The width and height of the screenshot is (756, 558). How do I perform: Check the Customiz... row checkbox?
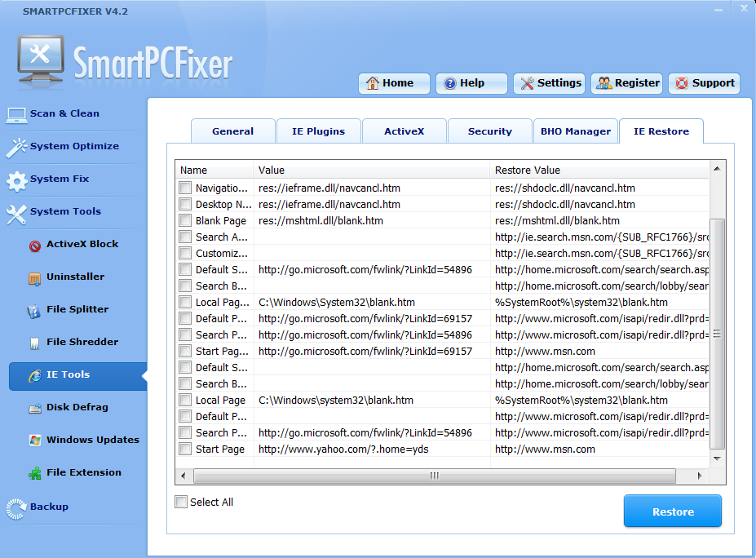pyautogui.click(x=185, y=253)
